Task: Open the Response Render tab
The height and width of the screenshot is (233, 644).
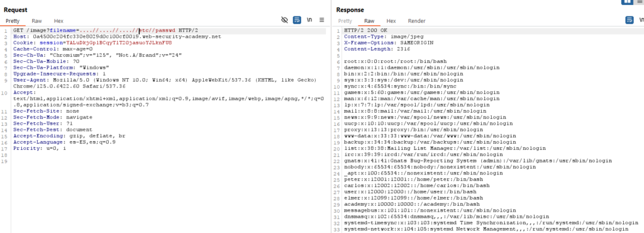Action: [x=416, y=21]
